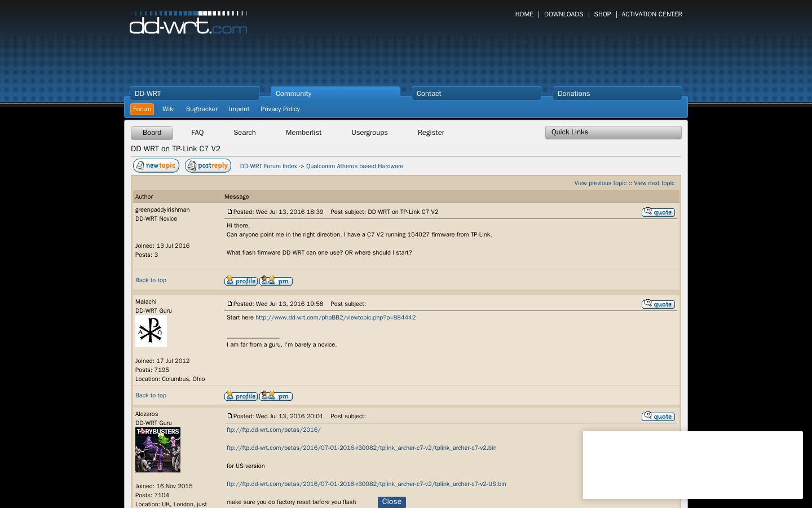Open the Register page
This screenshot has width=812, height=508.
(x=431, y=133)
